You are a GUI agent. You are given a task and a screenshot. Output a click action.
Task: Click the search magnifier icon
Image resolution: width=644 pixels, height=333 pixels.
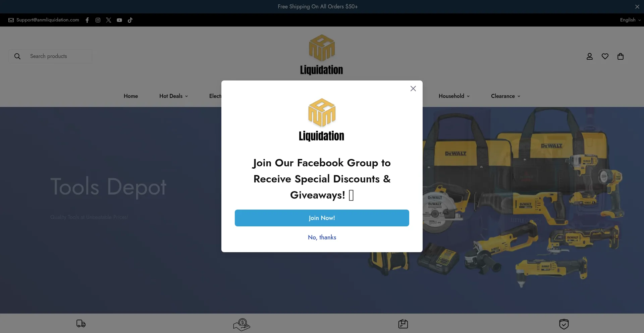pos(17,56)
